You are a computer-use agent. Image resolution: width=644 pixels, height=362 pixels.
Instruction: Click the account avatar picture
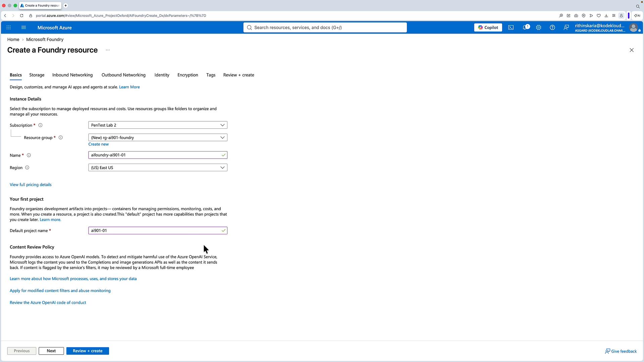[x=633, y=27]
